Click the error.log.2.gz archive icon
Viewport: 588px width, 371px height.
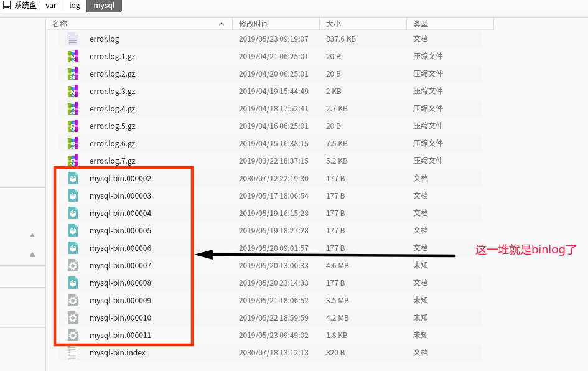pyautogui.click(x=73, y=73)
